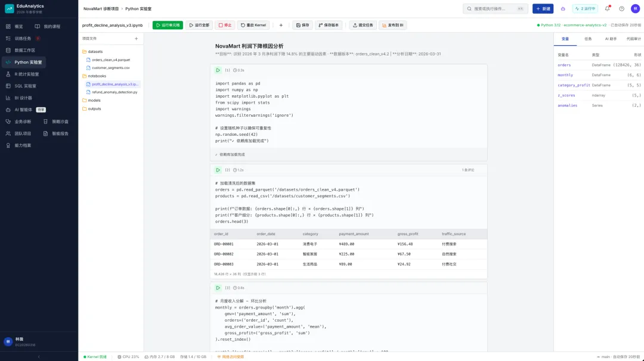Open SQL 实验室 in sidebar
This screenshot has height=361, width=644.
coord(26,86)
